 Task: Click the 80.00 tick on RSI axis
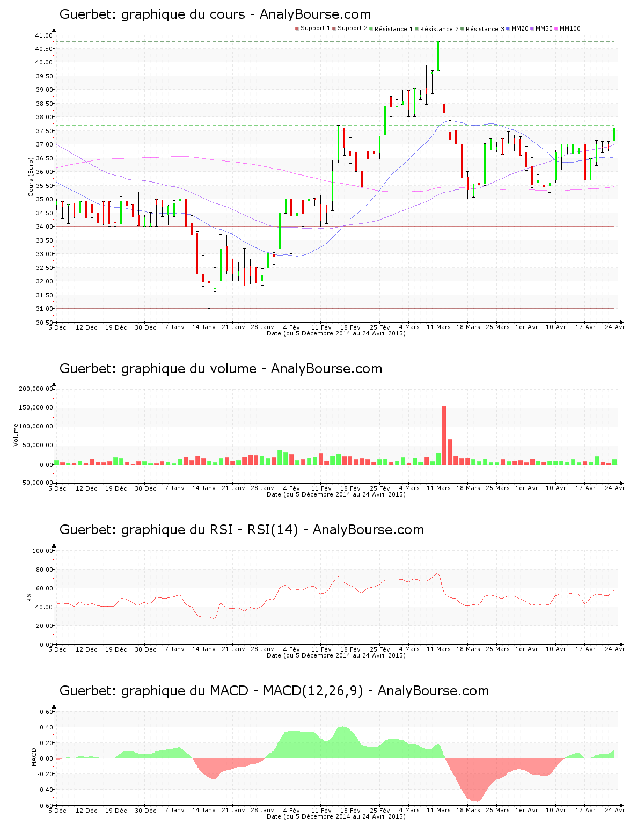click(44, 570)
